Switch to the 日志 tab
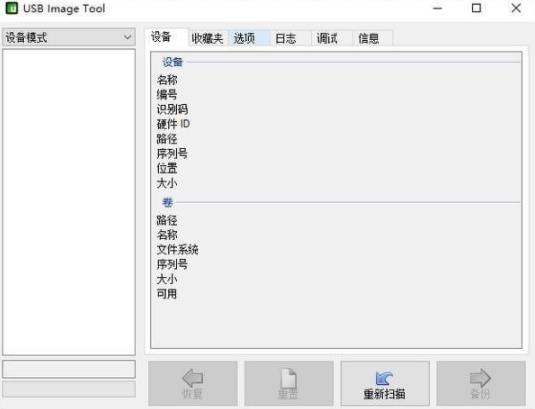This screenshot has width=535, height=409. pyautogui.click(x=291, y=38)
